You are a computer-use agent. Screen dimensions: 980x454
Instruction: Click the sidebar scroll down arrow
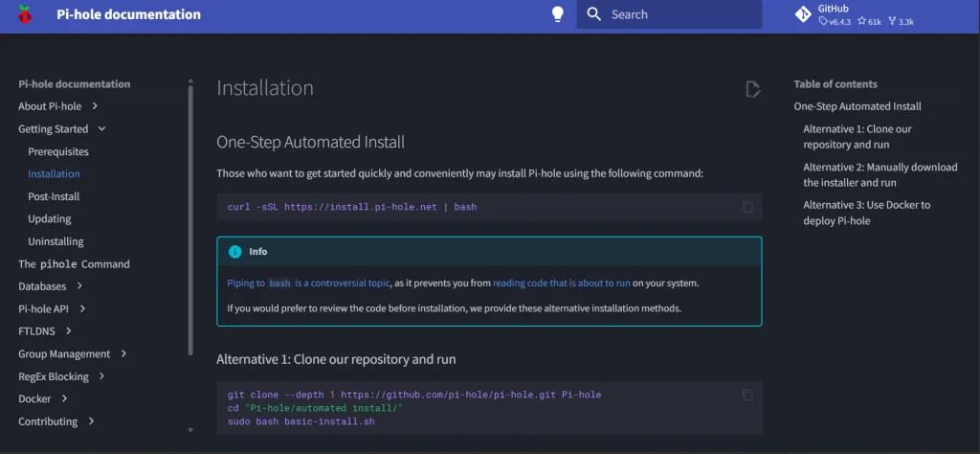pos(190,430)
